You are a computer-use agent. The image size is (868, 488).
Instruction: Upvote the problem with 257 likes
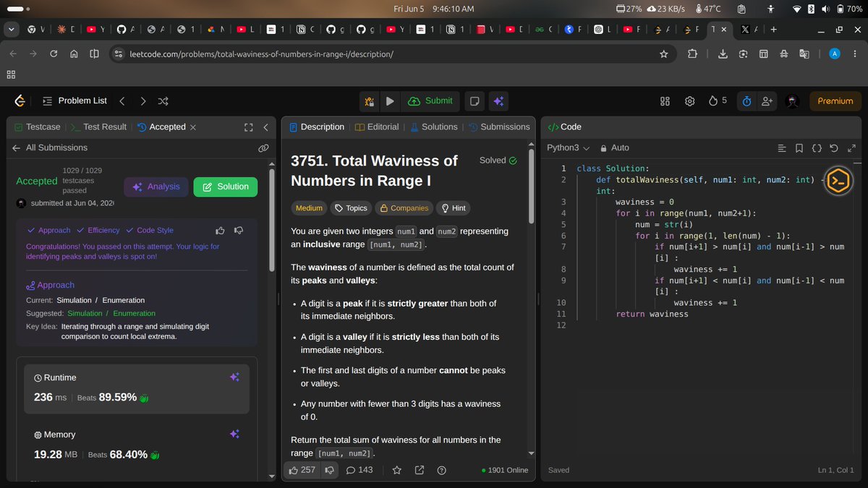[302, 470]
